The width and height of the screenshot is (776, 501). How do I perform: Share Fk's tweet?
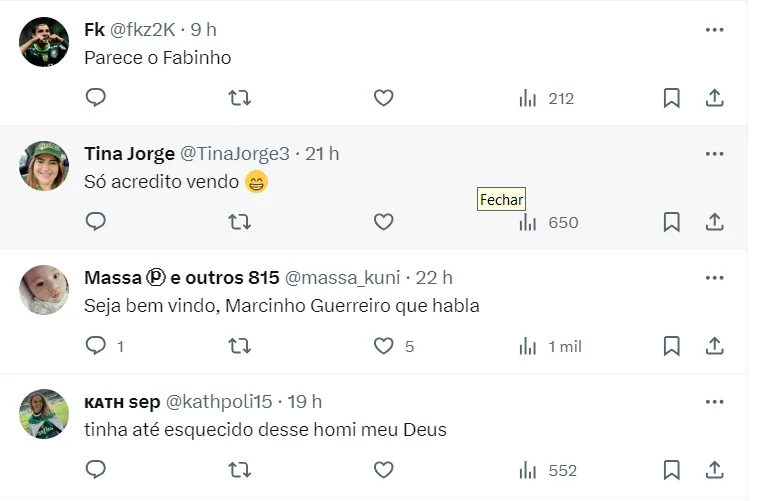coord(715,98)
